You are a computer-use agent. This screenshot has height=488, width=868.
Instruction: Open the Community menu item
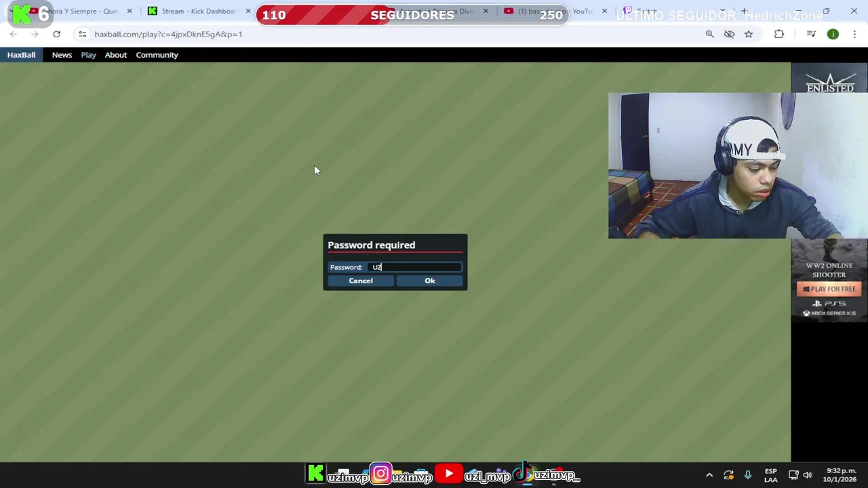tap(157, 55)
